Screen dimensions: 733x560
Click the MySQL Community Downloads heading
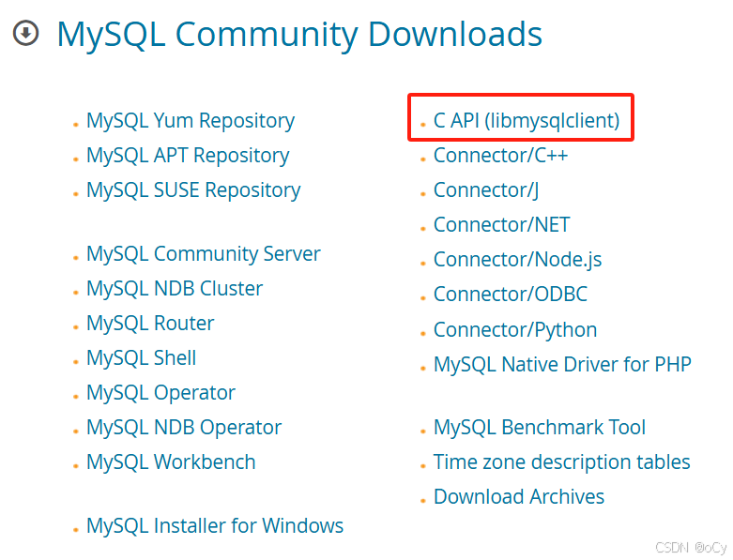point(299,34)
